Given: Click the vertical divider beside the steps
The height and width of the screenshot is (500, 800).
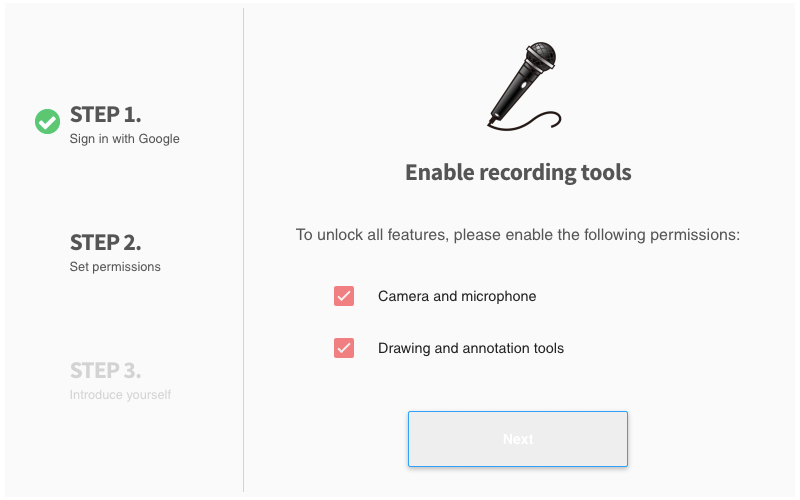Looking at the screenshot, I should tap(243, 250).
